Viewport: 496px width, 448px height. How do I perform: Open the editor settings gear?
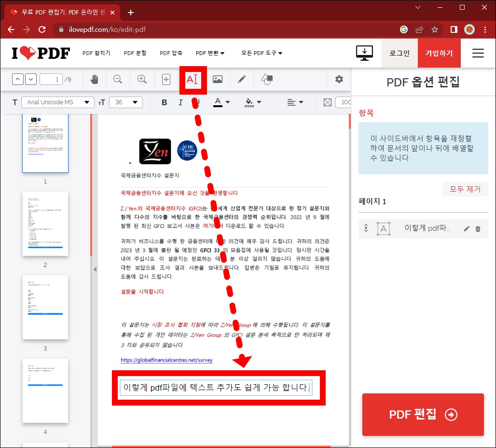[x=339, y=79]
